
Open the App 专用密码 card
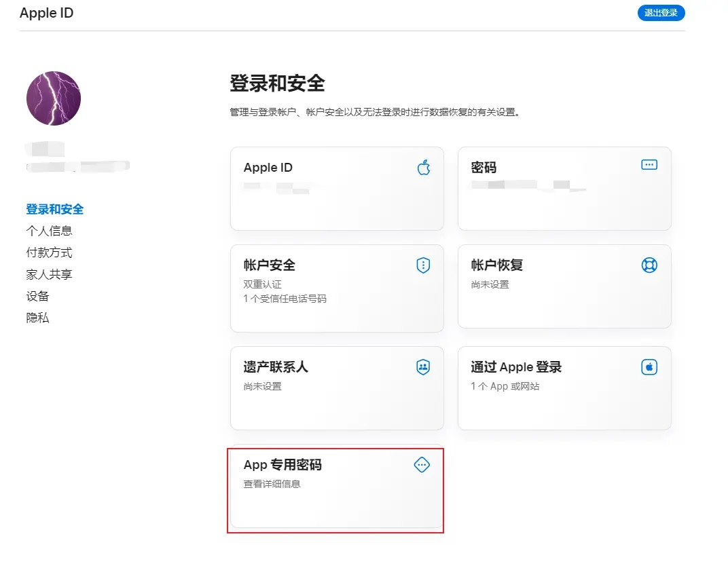point(338,489)
